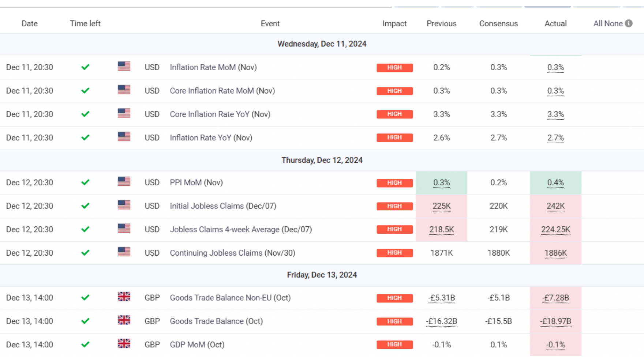Open Core Inflation Rate MoM (Nov) event
The height and width of the screenshot is (362, 644).
[222, 91]
